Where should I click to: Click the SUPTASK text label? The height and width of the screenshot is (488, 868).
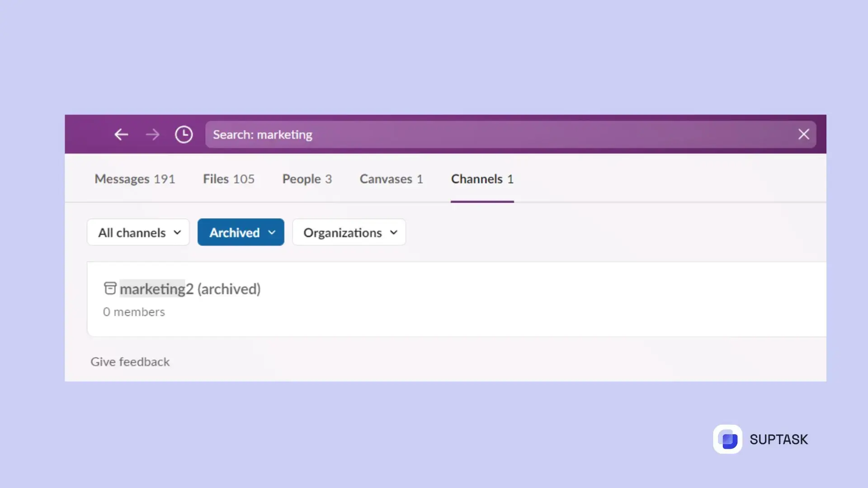point(778,439)
